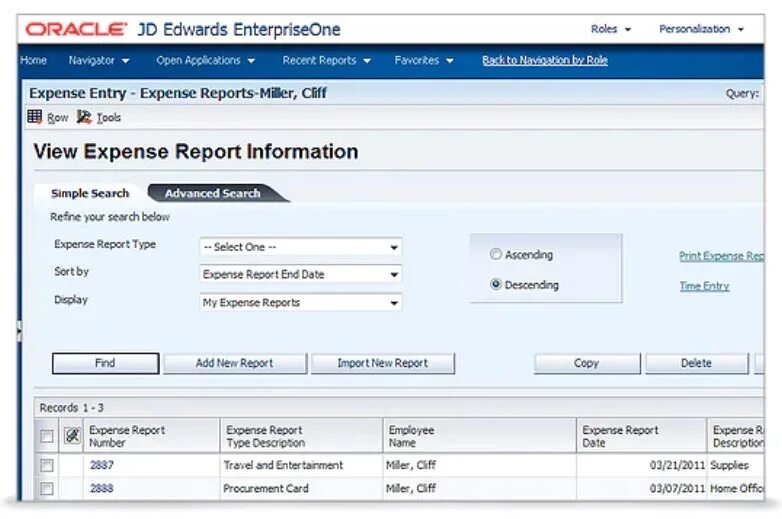Click the Records 1 - 3 label
782x519 pixels.
71,408
